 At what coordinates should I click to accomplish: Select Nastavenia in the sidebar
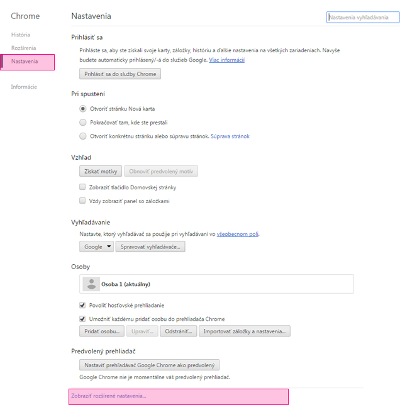click(x=25, y=61)
